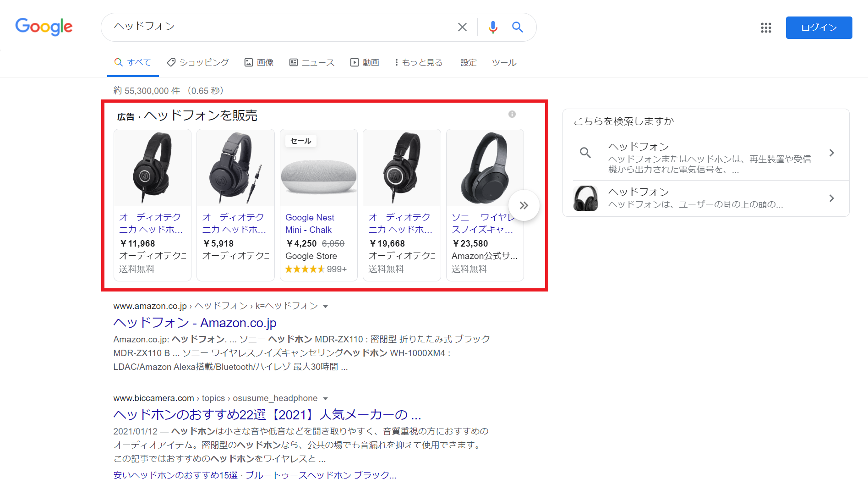The image size is (868, 495).
Task: Open 安いヘッドホンのおすすめ15選 sublink
Action: click(175, 475)
